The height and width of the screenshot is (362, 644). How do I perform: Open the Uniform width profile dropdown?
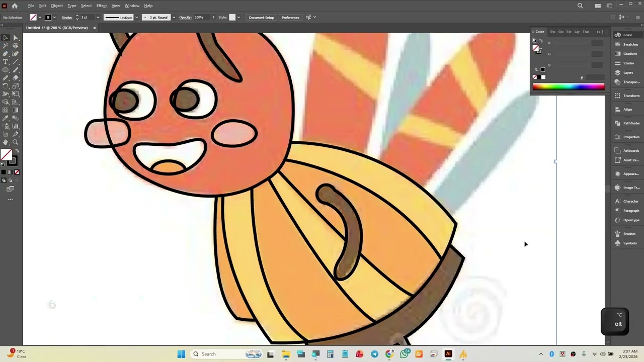point(136,17)
